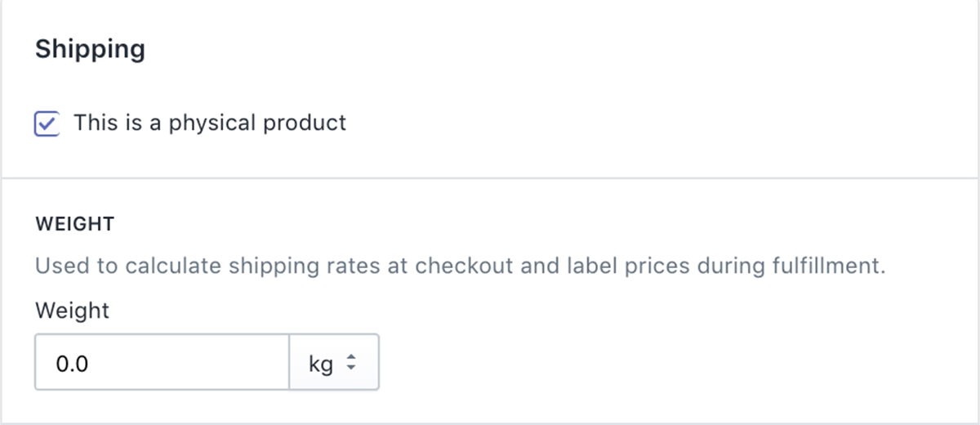
Task: Click the selector arrow icon in unit box
Action: point(352,363)
